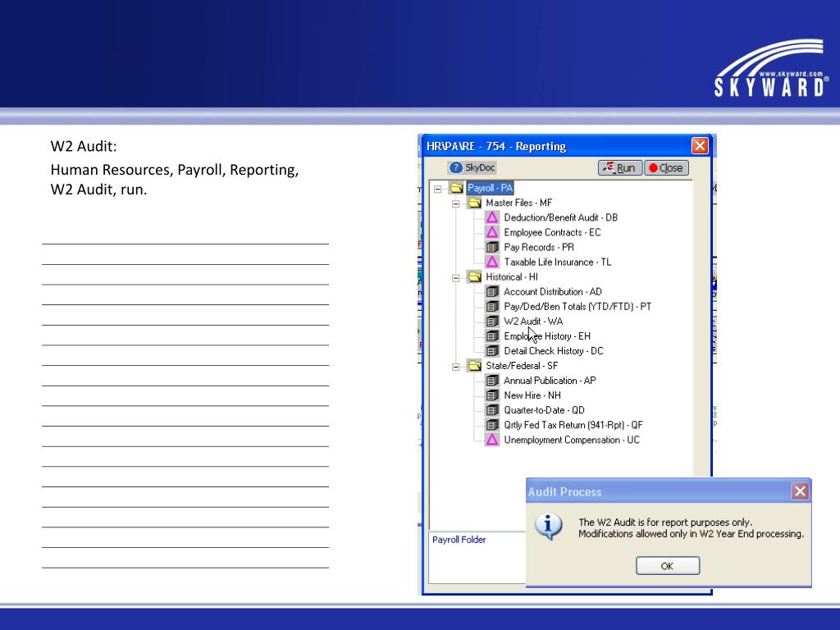Select Annual Publication - AP
The image size is (840, 630).
550,381
